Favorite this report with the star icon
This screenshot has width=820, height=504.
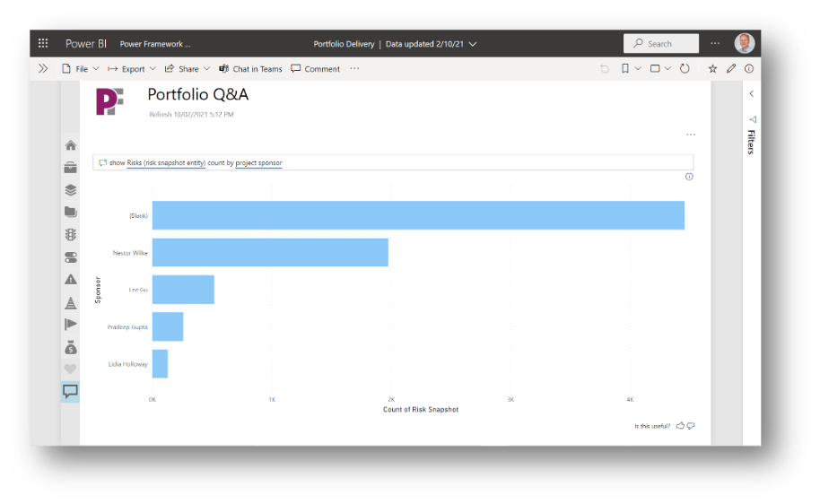pyautogui.click(x=712, y=68)
